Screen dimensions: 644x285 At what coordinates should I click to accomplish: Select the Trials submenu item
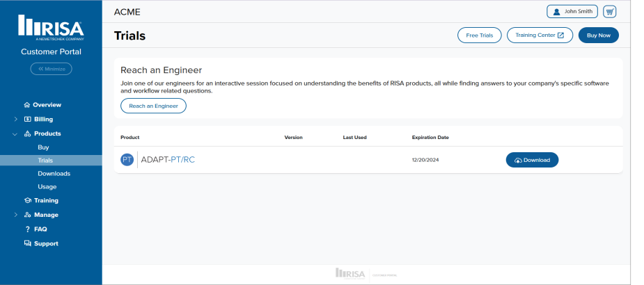click(x=51, y=161)
